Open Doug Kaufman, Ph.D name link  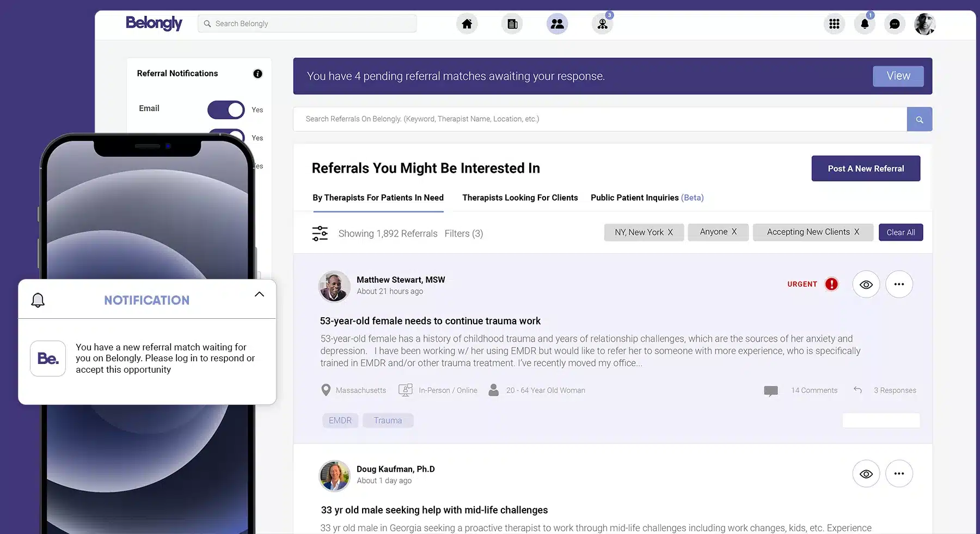(x=395, y=469)
